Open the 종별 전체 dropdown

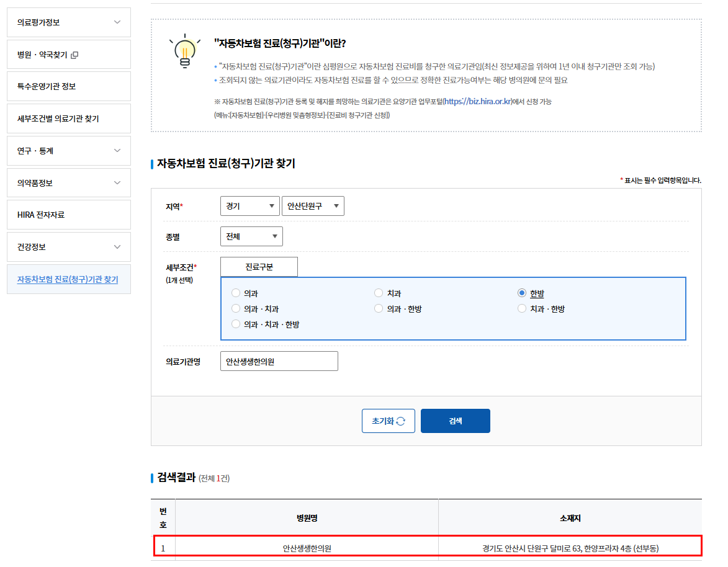(x=251, y=236)
